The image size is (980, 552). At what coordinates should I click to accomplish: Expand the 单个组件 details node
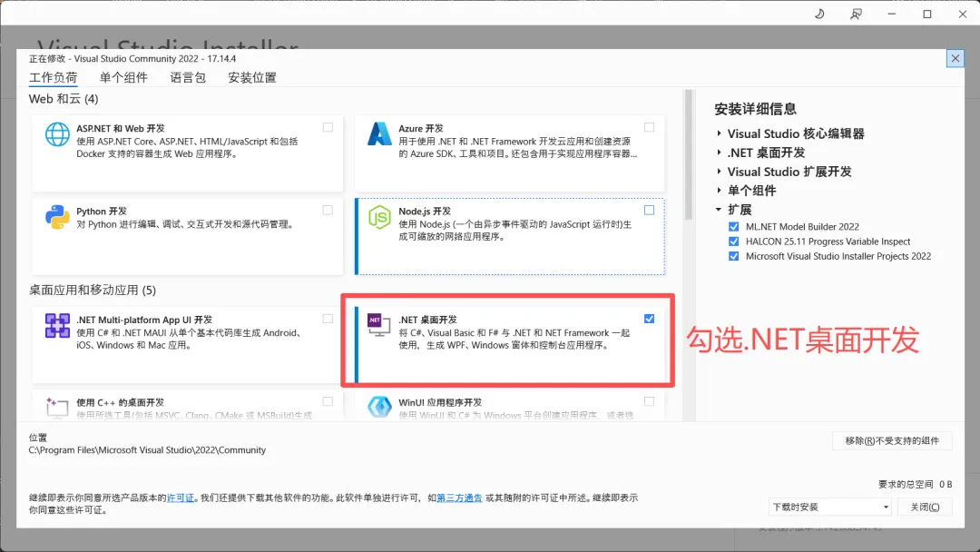719,191
